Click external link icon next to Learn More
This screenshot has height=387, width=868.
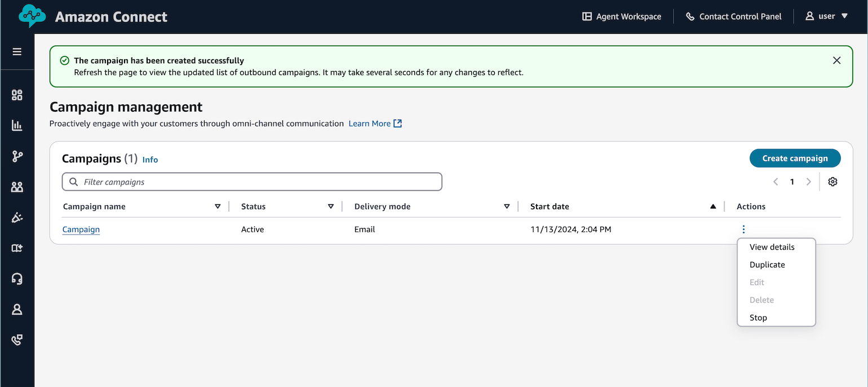pos(397,123)
